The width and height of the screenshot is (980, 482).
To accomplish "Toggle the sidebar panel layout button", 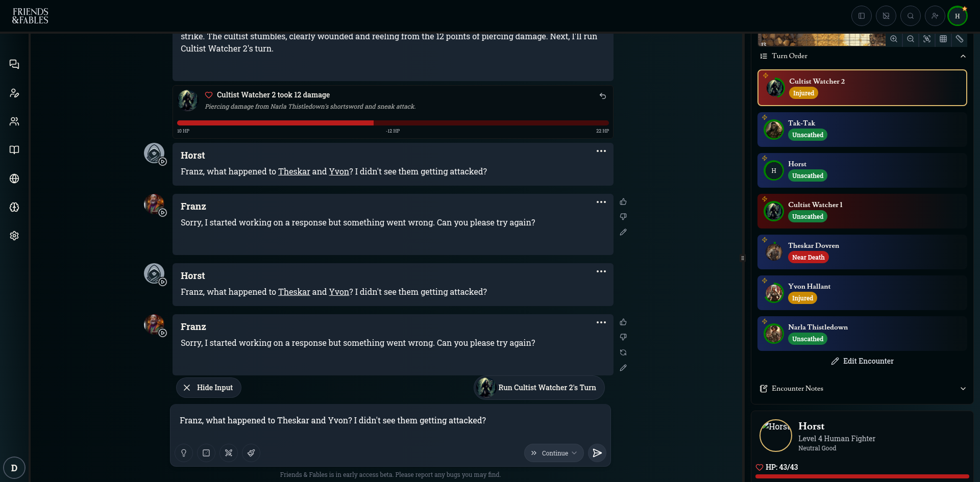I will [x=861, y=16].
